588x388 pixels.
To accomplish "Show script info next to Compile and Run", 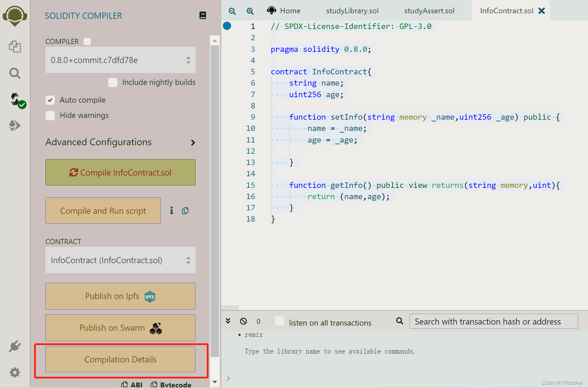I will point(172,211).
